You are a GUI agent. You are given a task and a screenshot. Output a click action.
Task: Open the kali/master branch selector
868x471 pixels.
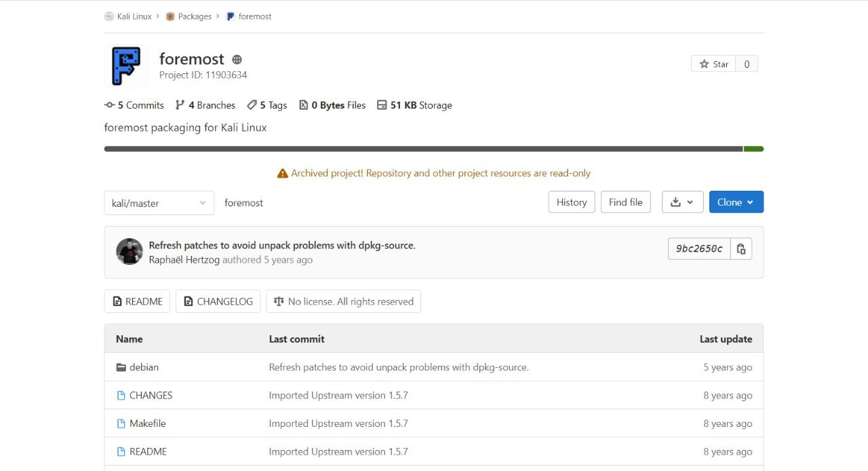[159, 203]
